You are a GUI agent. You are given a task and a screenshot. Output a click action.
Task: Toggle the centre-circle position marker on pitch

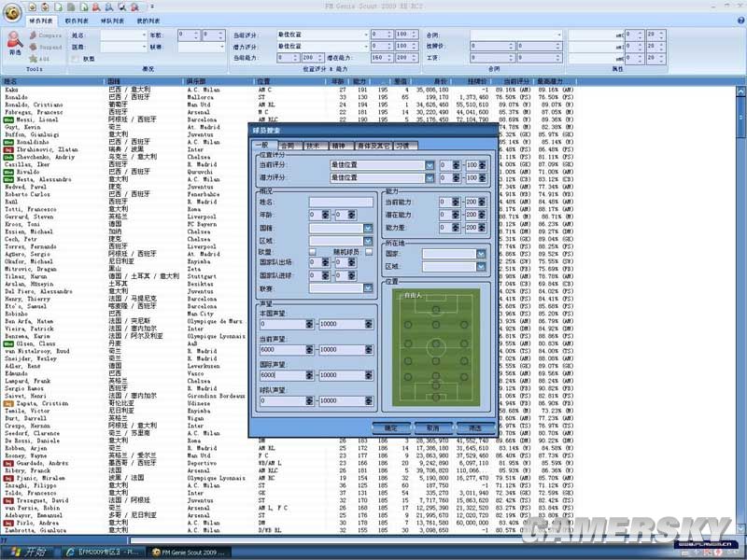click(436, 343)
